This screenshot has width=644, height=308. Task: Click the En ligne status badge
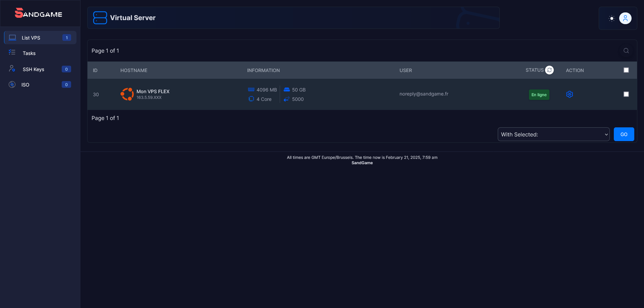point(539,95)
